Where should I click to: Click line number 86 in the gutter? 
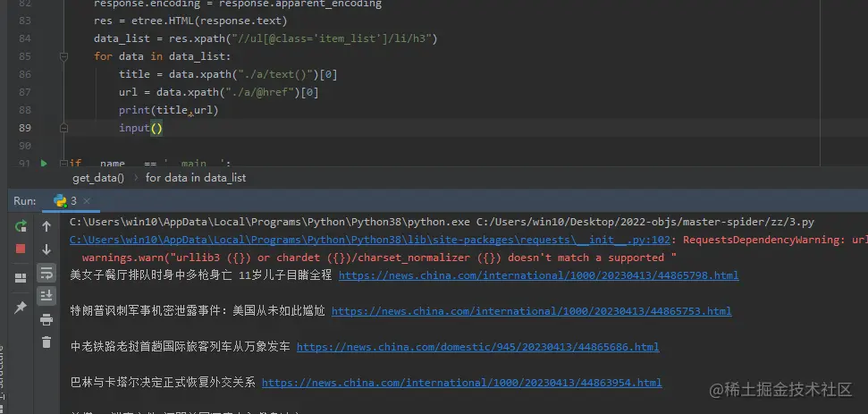(24, 74)
